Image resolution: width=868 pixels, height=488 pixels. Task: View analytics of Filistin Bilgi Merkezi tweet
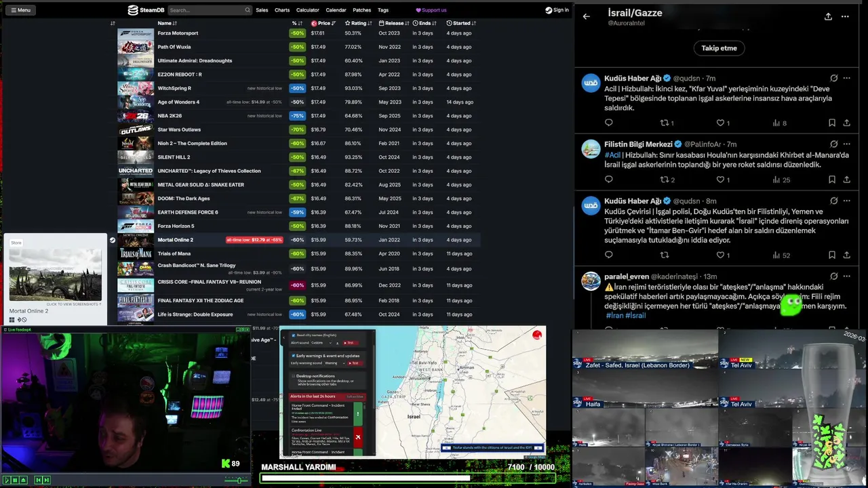776,180
